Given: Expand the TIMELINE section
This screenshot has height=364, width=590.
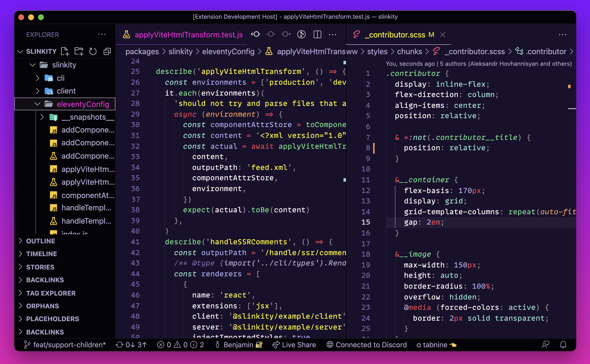Looking at the screenshot, I should 41,254.
